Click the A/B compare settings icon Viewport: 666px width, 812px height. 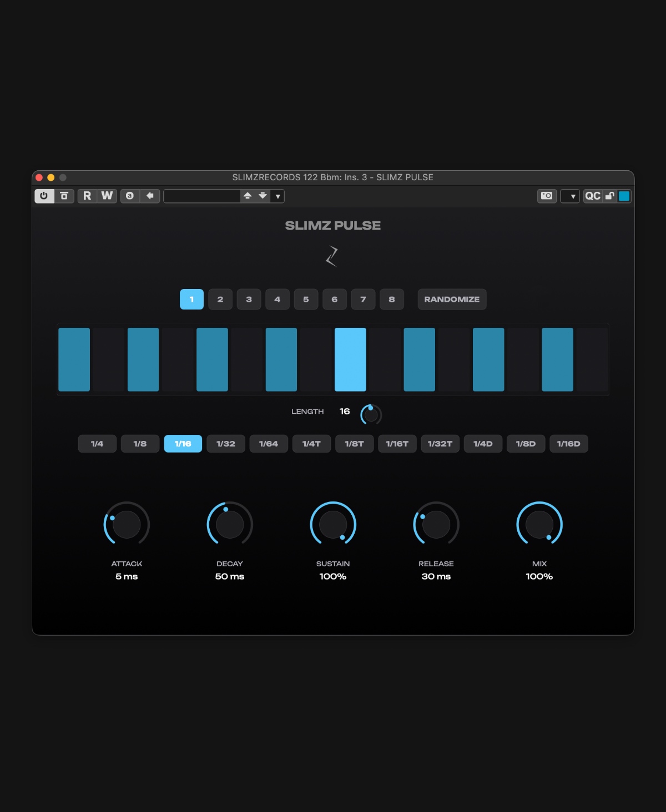click(130, 196)
